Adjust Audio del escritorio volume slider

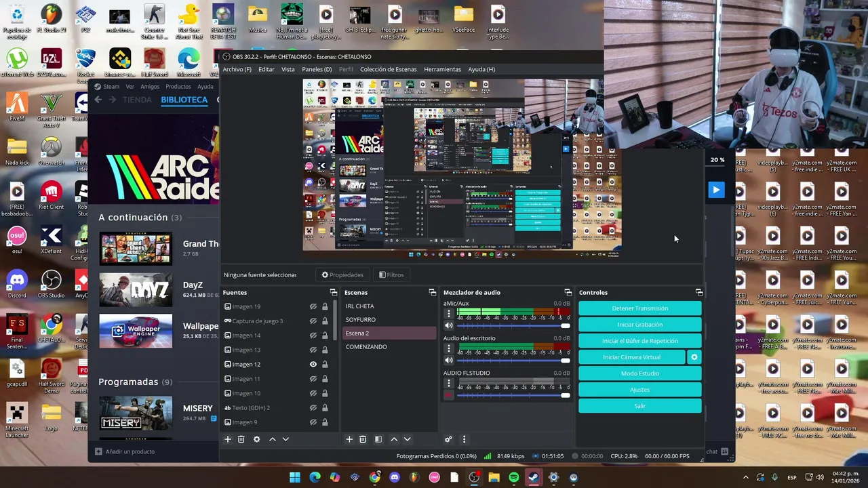513,361
